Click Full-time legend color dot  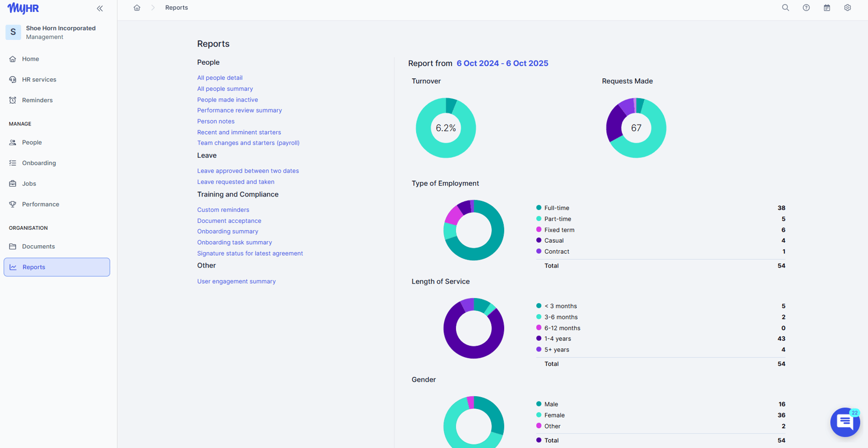[539, 207]
